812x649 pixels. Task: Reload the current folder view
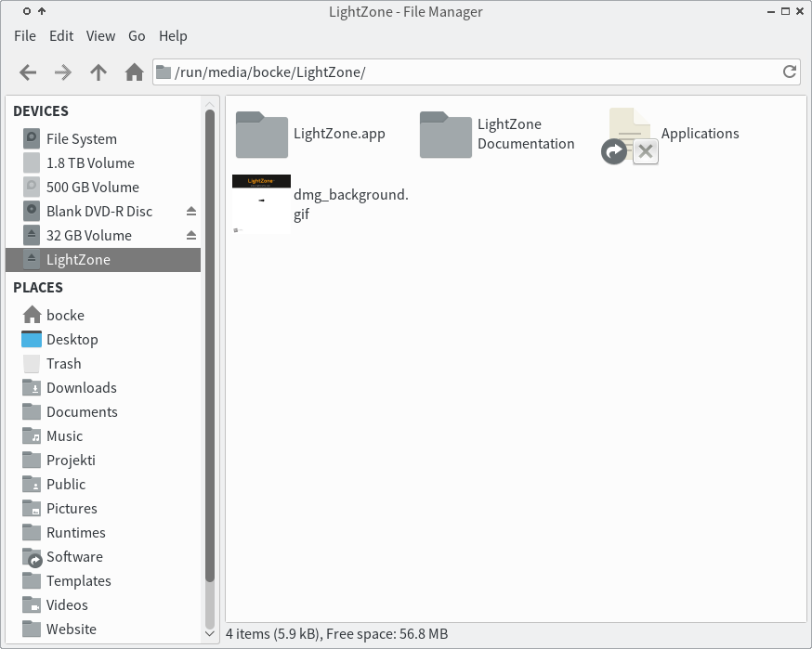click(790, 72)
